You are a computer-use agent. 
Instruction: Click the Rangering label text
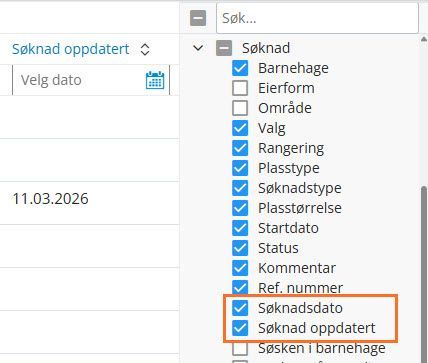point(291,149)
